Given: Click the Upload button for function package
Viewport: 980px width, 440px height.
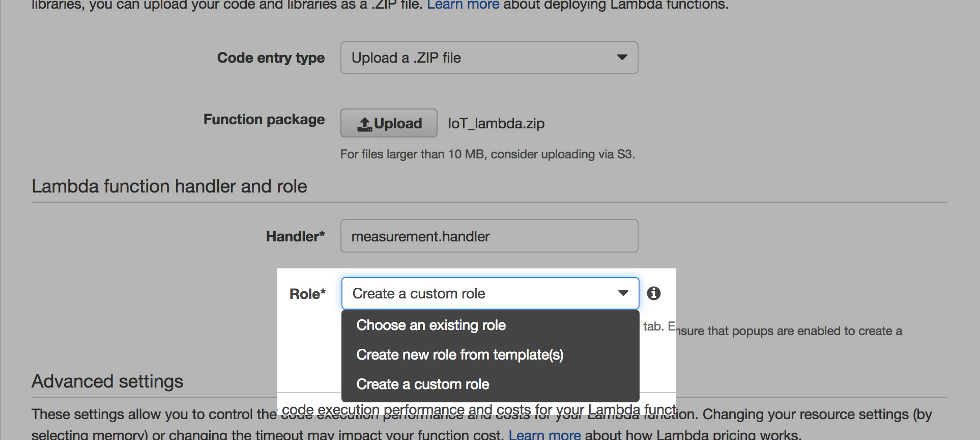Looking at the screenshot, I should pyautogui.click(x=389, y=123).
